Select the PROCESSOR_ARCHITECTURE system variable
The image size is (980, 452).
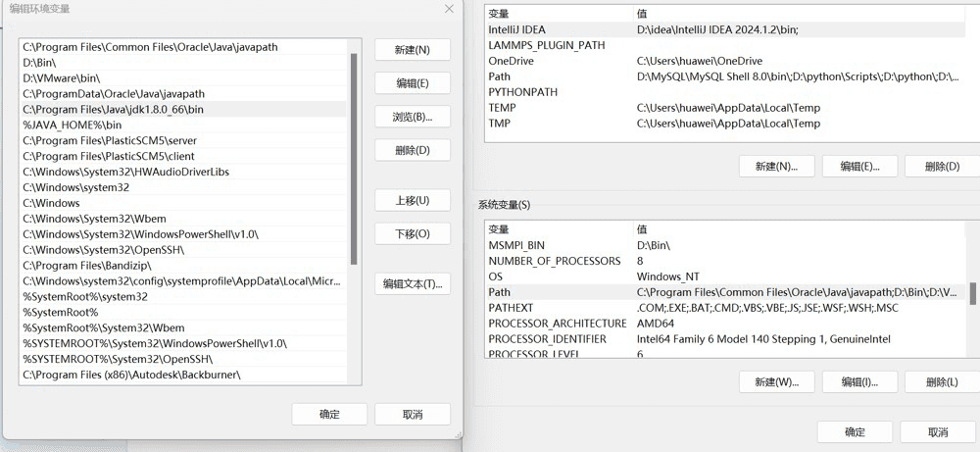click(x=726, y=324)
